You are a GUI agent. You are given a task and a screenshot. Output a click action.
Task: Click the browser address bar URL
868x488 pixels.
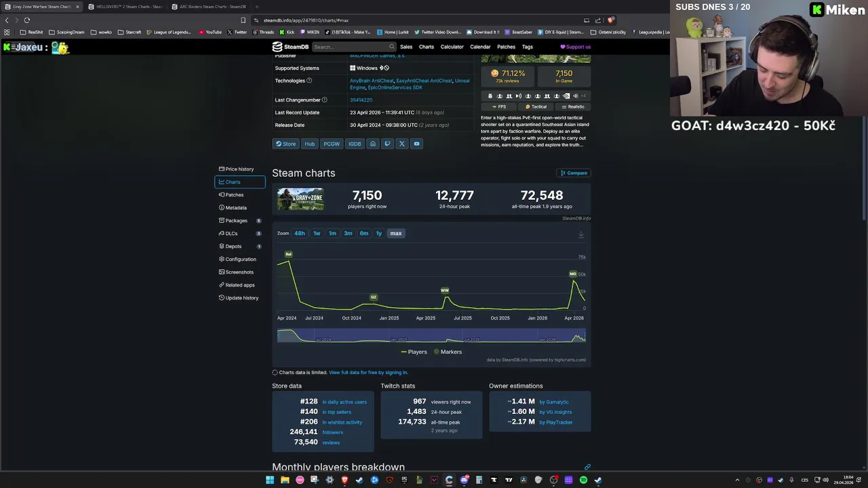[x=306, y=20]
